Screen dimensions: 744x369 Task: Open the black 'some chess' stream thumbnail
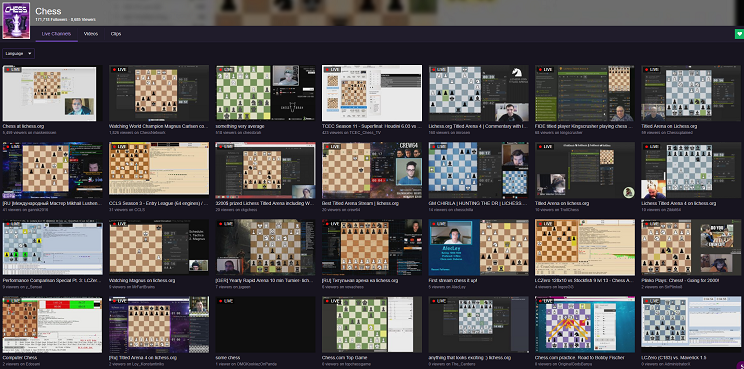265,325
